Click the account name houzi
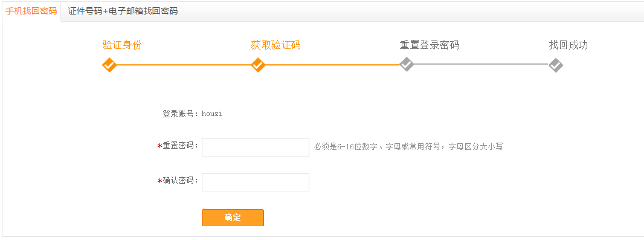The height and width of the screenshot is (240, 644). (x=212, y=114)
